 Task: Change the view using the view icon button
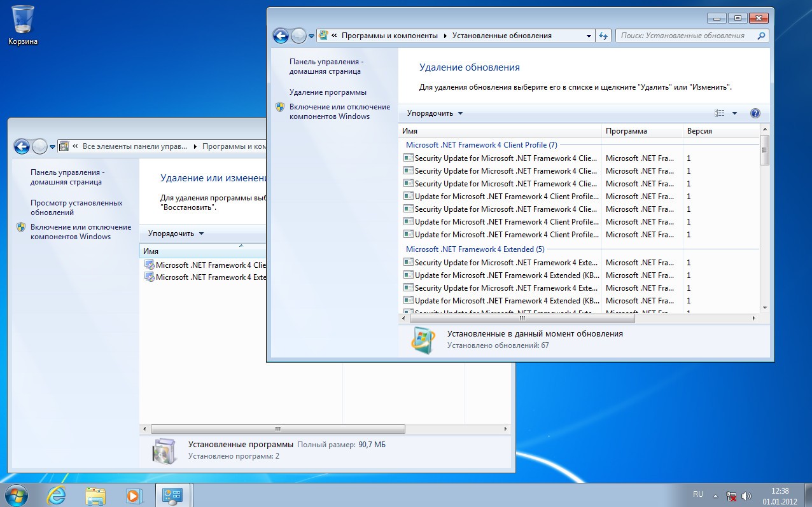(720, 113)
